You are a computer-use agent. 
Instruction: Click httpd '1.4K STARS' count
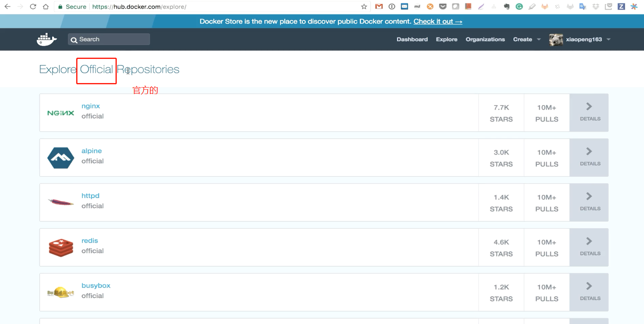(x=501, y=203)
